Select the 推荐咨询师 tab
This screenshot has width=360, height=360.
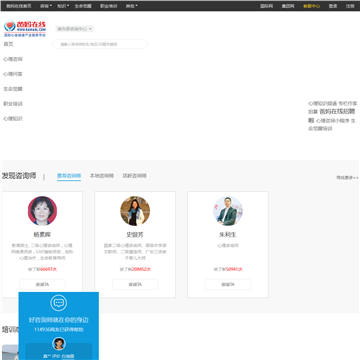click(x=69, y=176)
